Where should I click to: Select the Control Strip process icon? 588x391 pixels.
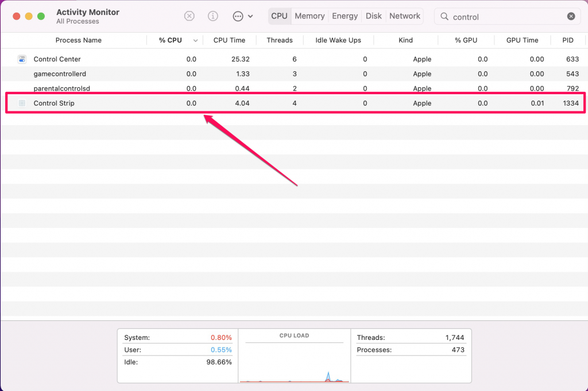point(22,103)
